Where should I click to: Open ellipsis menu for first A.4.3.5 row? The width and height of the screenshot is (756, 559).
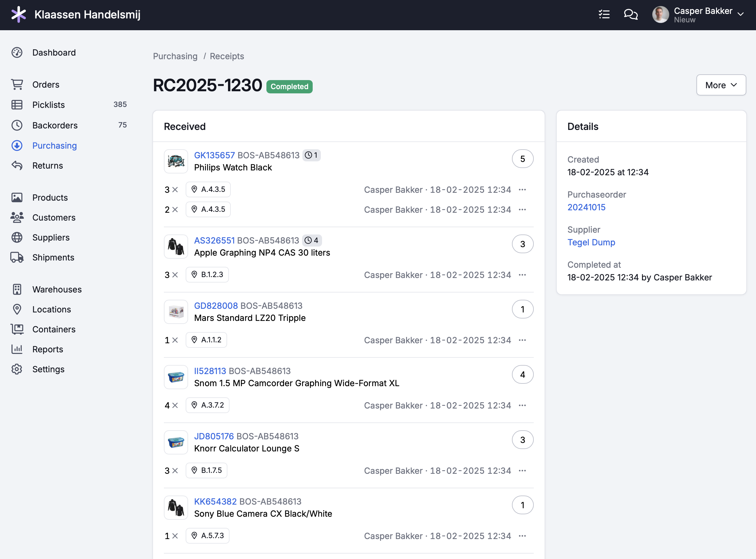522,189
